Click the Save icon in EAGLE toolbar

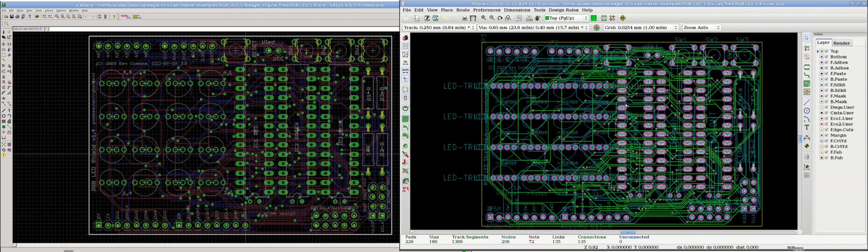[12, 17]
